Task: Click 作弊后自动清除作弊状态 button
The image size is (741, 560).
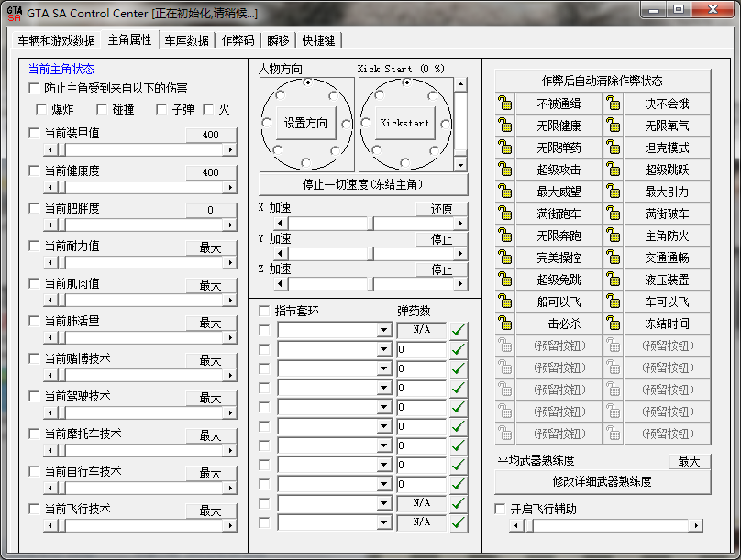Action: [602, 81]
